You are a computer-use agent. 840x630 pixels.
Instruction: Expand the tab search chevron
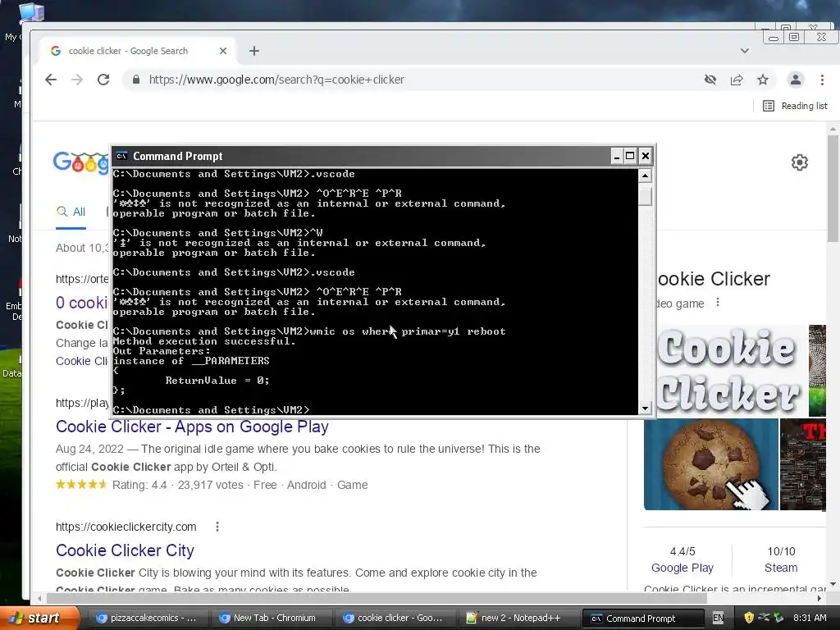point(745,51)
